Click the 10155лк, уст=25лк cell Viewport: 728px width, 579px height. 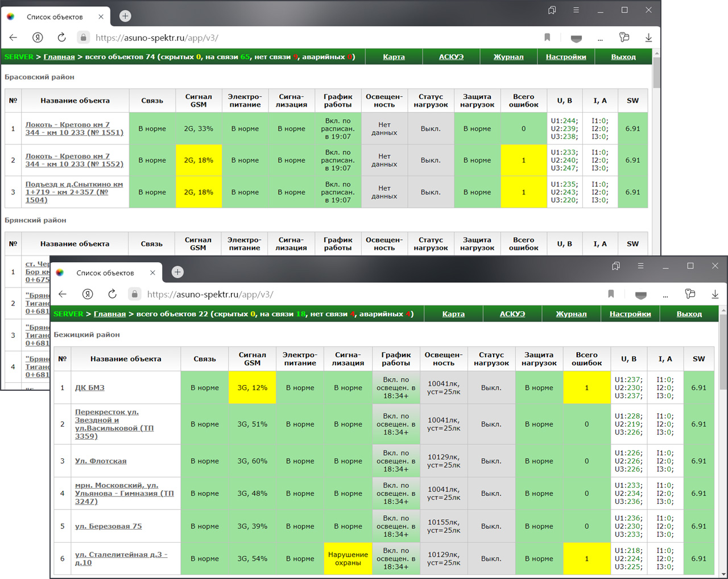click(444, 526)
